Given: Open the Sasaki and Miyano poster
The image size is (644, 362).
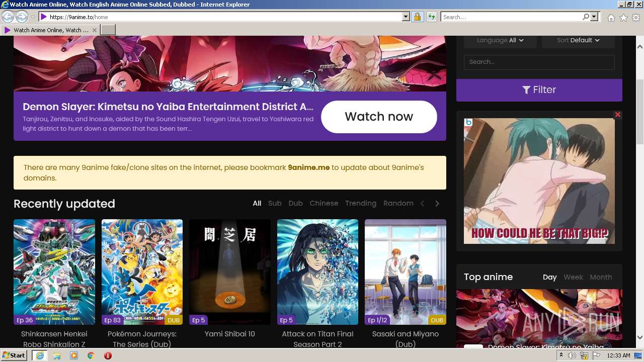Looking at the screenshot, I should (406, 272).
